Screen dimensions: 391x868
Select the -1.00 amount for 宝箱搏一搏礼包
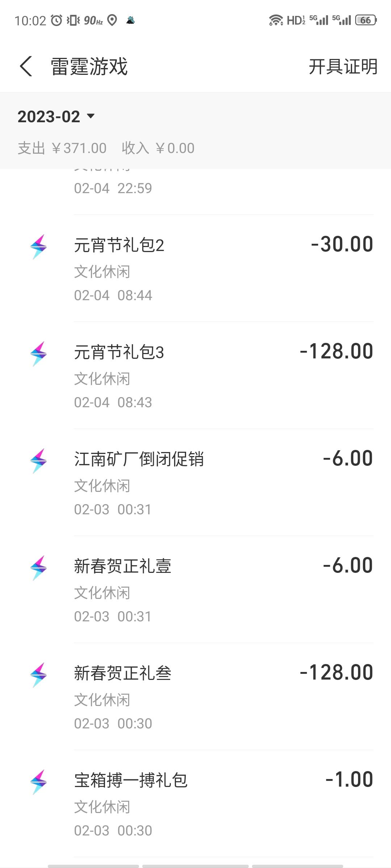349,780
